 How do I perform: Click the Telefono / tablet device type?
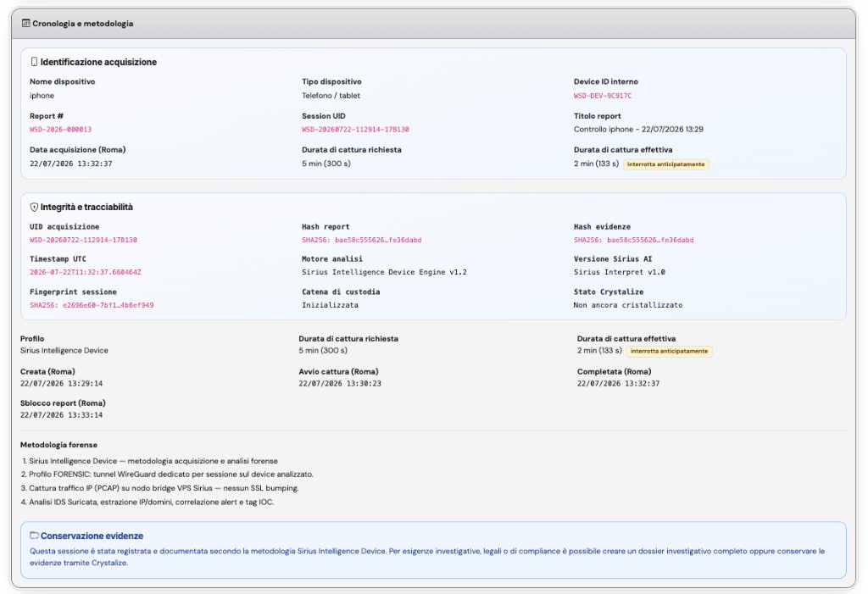click(x=331, y=96)
